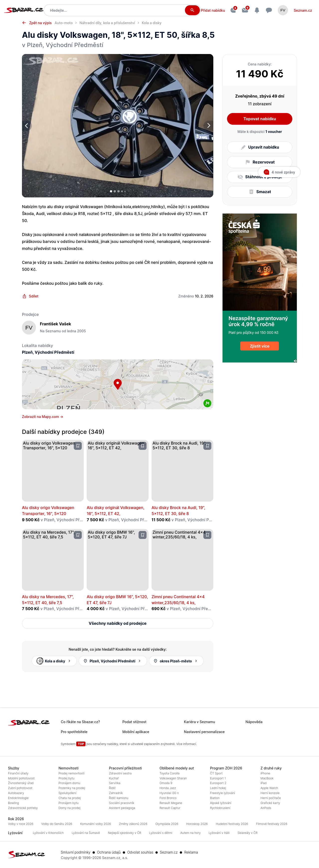Bookmark the Mercedes 17" alu disky offer
The image size is (319, 868).
(x=78, y=535)
